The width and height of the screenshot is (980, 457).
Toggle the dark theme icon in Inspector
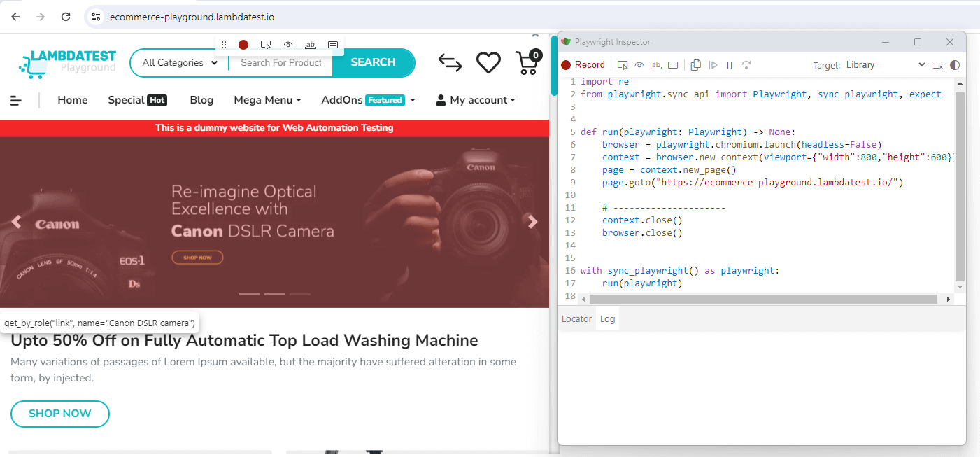click(955, 65)
